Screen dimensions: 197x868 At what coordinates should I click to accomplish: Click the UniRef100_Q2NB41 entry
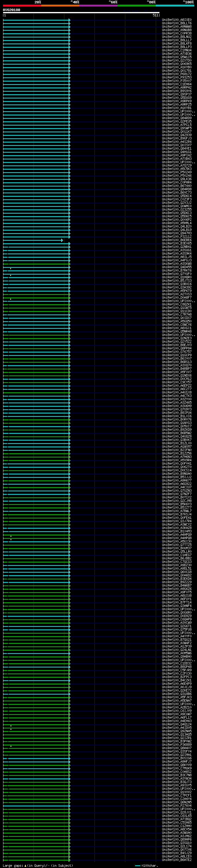coord(177,247)
